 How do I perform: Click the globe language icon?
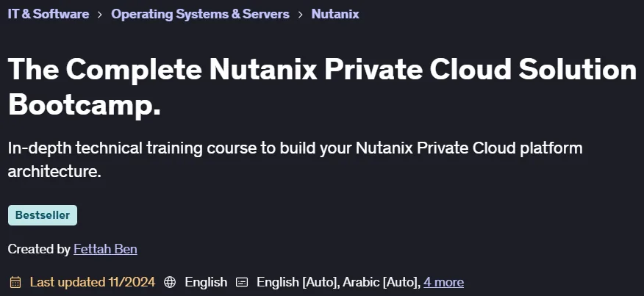point(170,282)
